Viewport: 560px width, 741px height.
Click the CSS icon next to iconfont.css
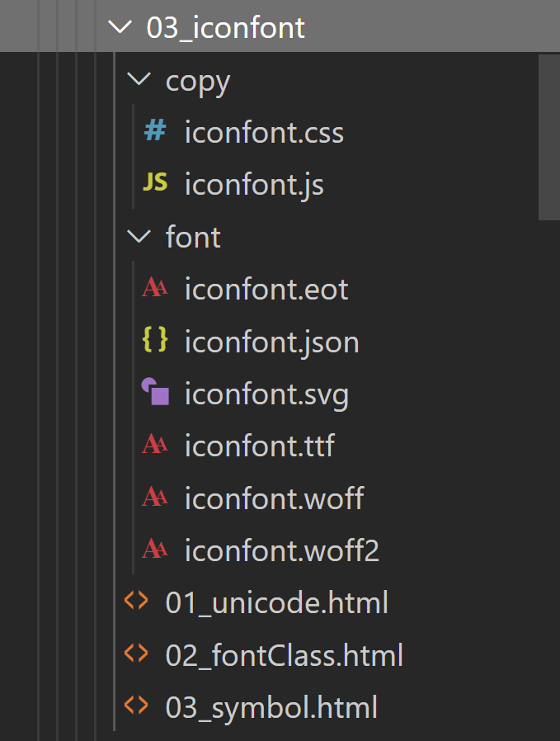tap(155, 131)
